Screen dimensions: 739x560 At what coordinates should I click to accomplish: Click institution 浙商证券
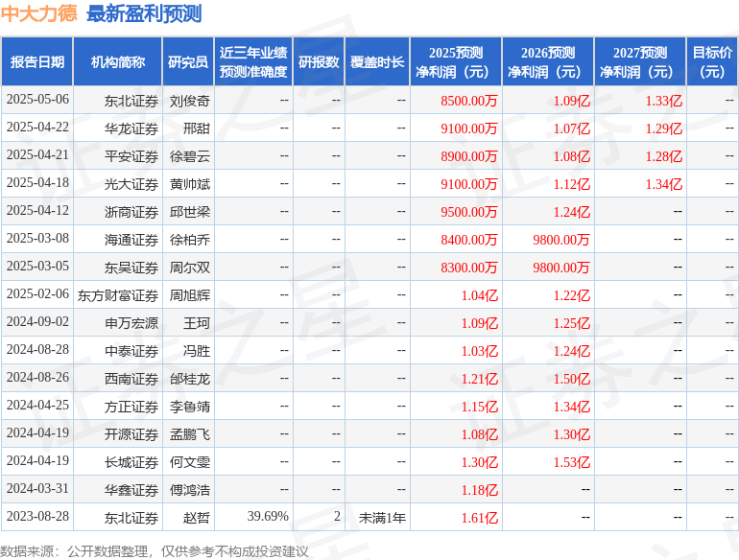point(131,212)
